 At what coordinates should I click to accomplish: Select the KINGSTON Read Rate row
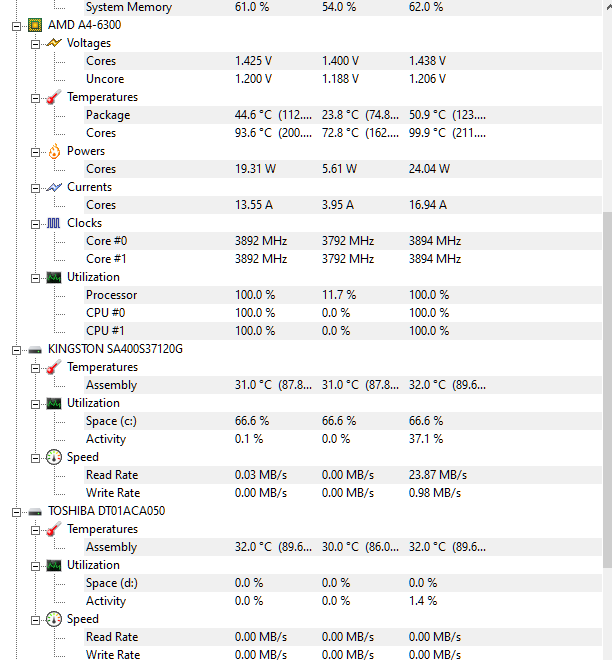(x=343, y=475)
